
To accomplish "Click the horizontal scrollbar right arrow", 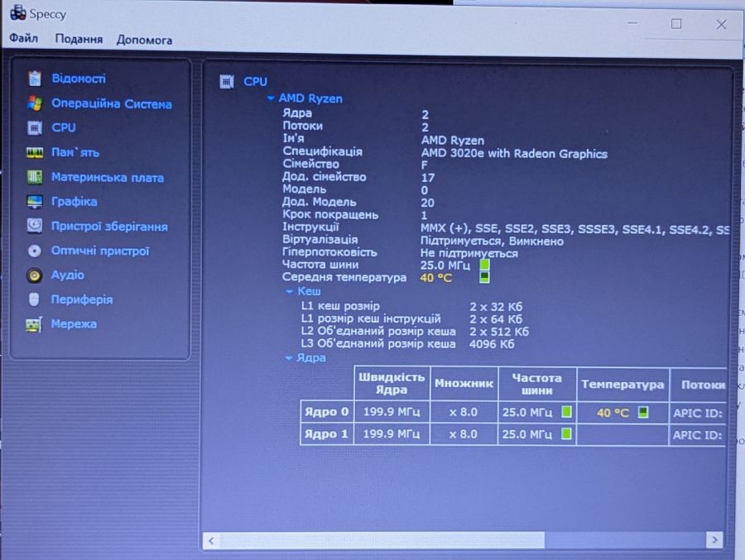I will (714, 540).
